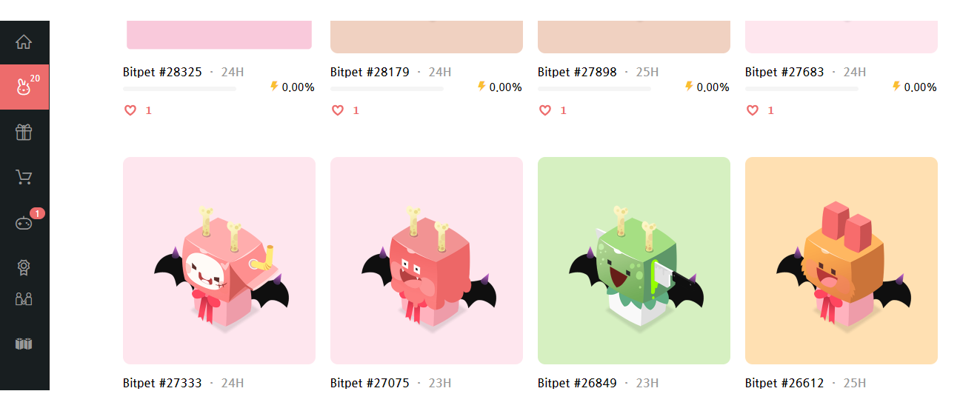Click the orange Bitpet #26612 image

tap(841, 261)
